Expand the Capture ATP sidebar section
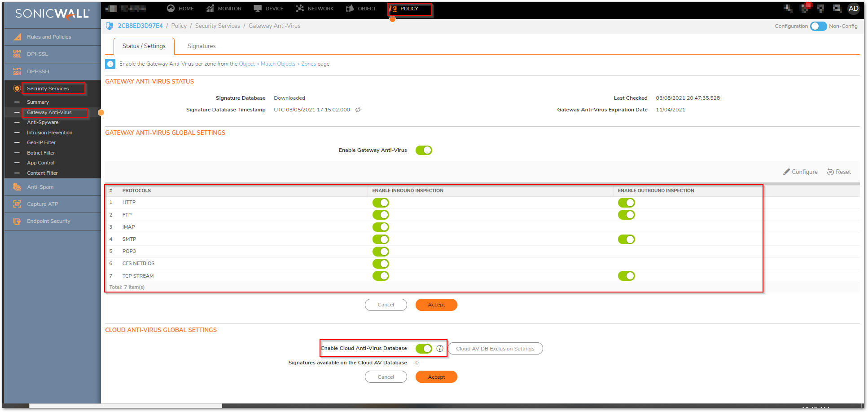The image size is (868, 412). [x=53, y=204]
